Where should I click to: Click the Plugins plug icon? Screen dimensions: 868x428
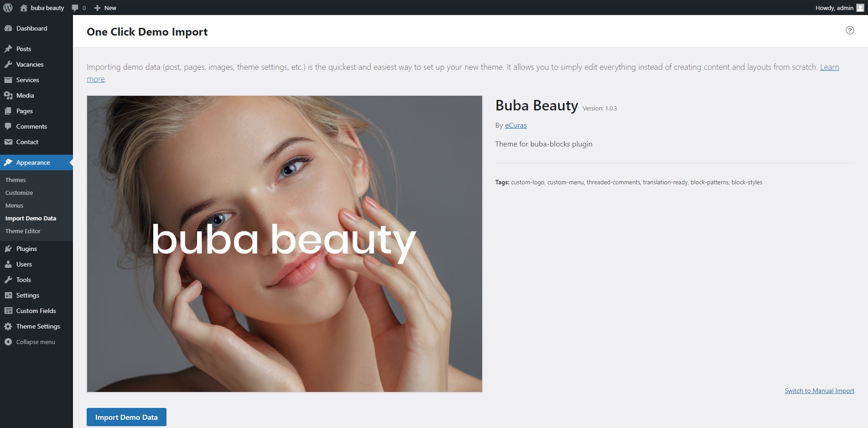(x=8, y=249)
